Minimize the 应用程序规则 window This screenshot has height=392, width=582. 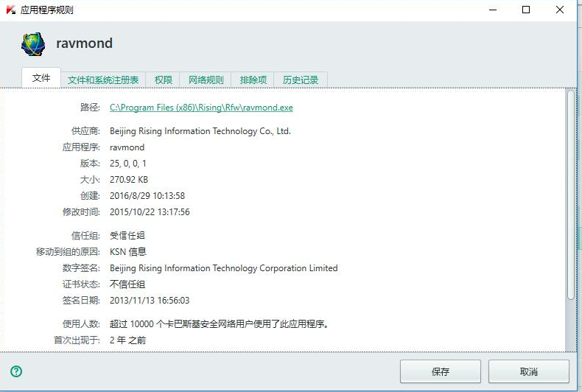[493, 10]
